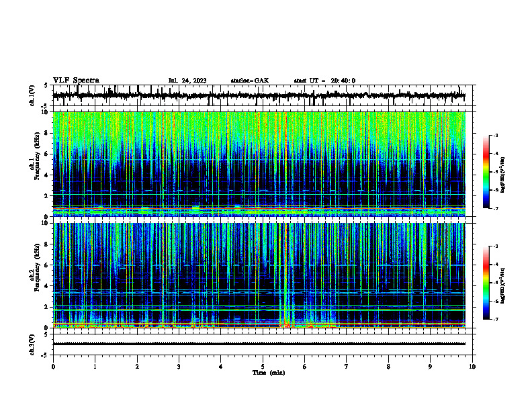The image size is (532, 411).
Task: Select the "start UT = 20:40: 0" text
Action: [324, 81]
